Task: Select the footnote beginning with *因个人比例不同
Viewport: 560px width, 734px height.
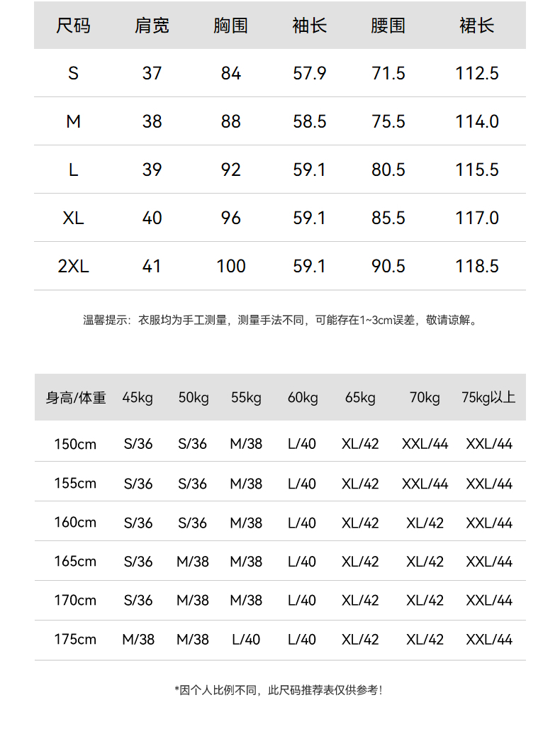Action: click(279, 689)
